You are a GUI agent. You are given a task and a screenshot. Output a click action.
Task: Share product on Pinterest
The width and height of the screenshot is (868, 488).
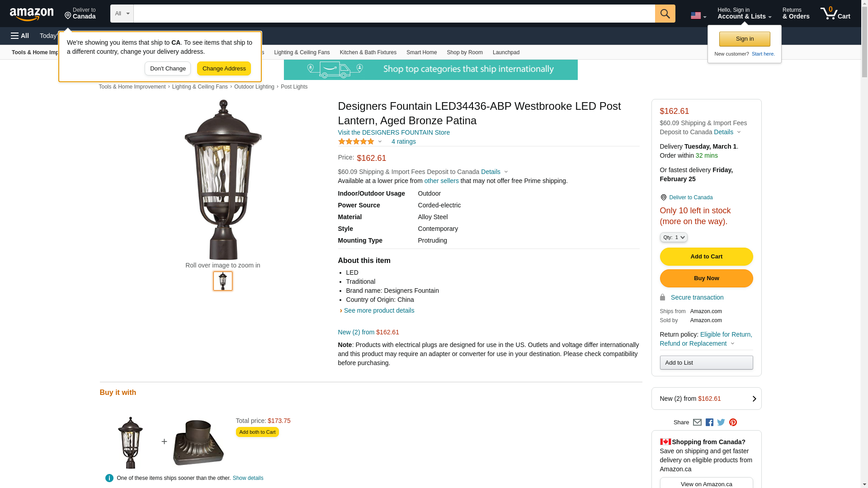point(733,422)
